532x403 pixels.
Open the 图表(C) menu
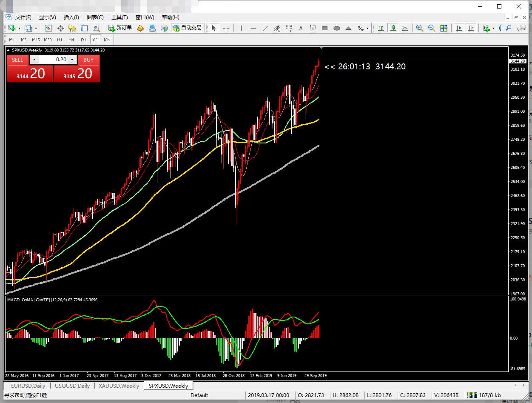tap(95, 17)
